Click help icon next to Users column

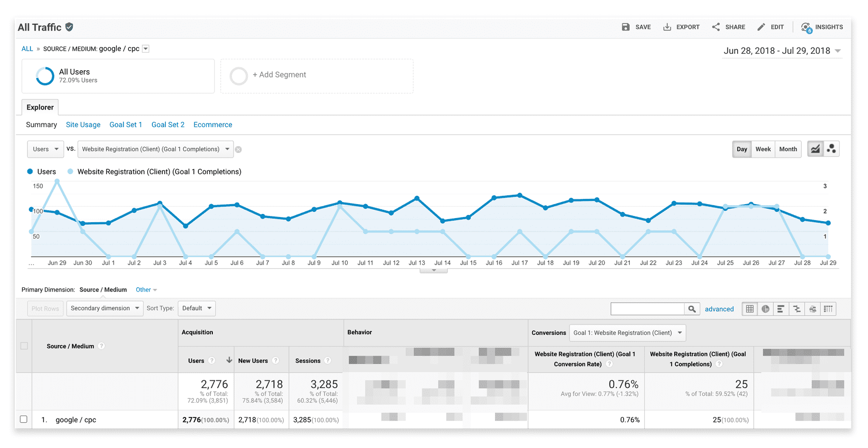click(x=212, y=361)
